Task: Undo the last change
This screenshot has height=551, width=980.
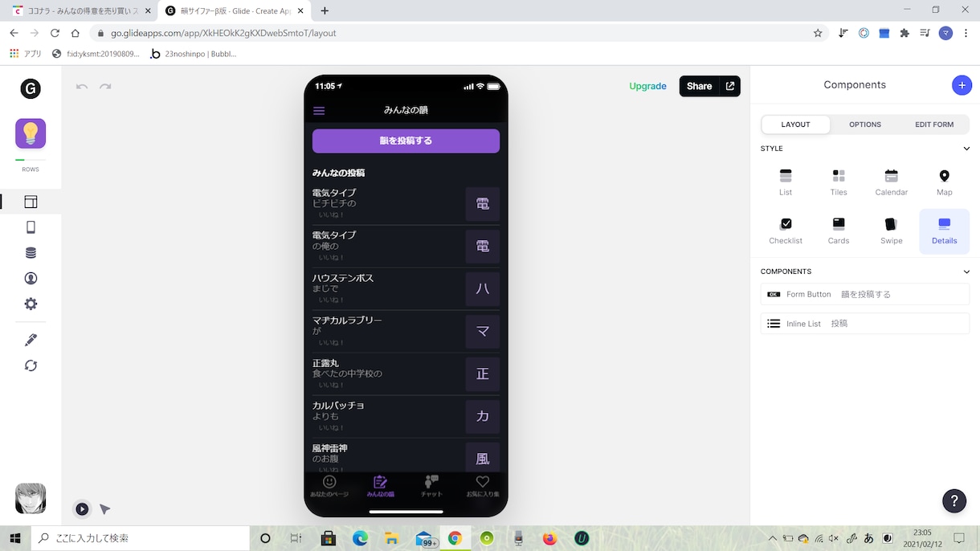Action: click(82, 86)
